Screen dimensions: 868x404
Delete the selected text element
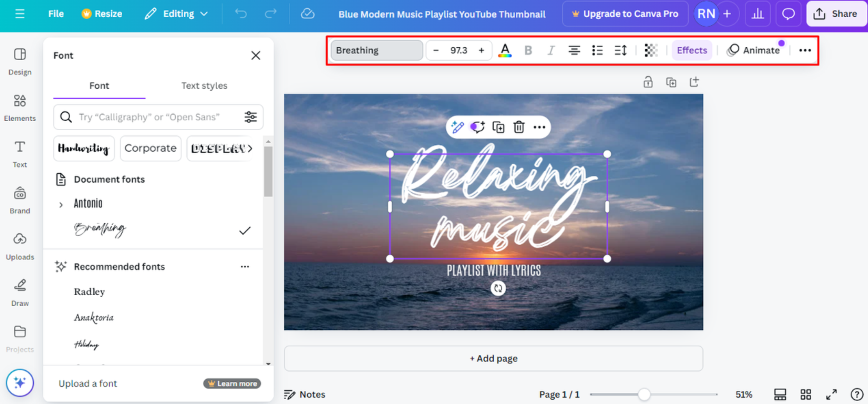click(519, 127)
